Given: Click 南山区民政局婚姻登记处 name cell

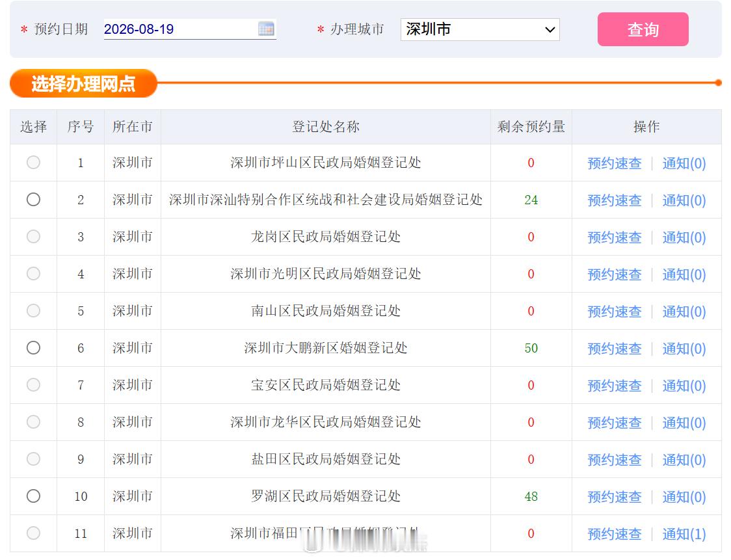Looking at the screenshot, I should [325, 310].
